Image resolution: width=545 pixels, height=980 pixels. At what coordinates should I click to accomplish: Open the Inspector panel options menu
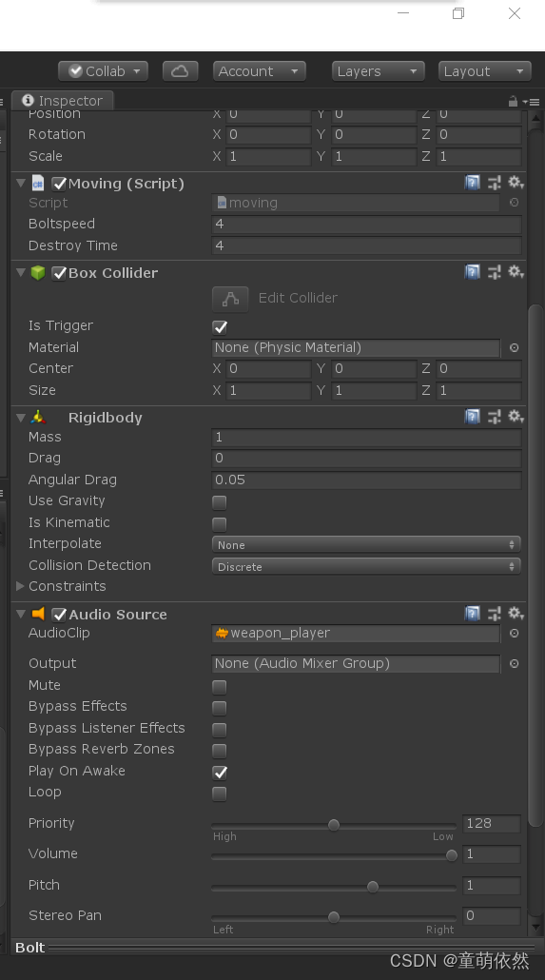531,102
